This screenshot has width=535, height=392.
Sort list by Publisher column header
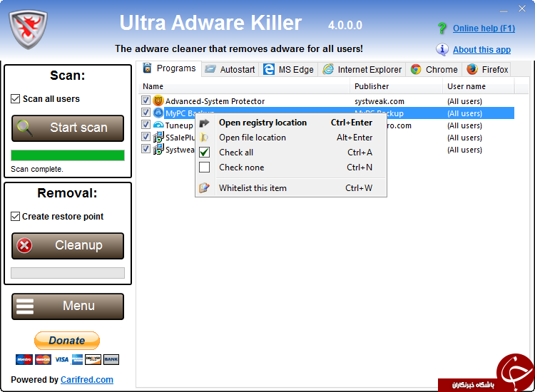[396, 86]
